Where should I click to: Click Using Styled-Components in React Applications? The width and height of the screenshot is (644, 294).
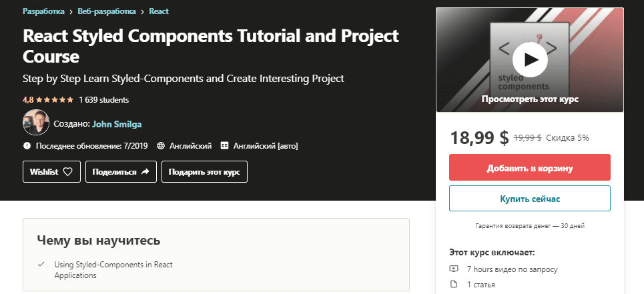(113, 270)
